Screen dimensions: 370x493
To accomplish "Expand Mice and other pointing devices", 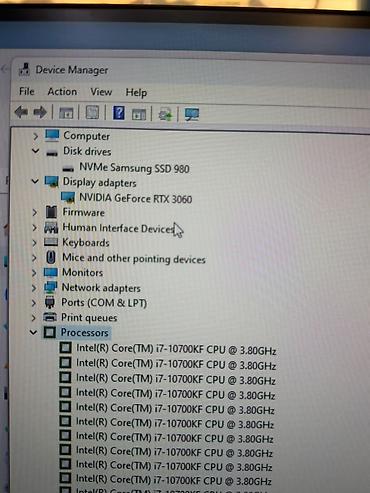I will click(x=34, y=257).
